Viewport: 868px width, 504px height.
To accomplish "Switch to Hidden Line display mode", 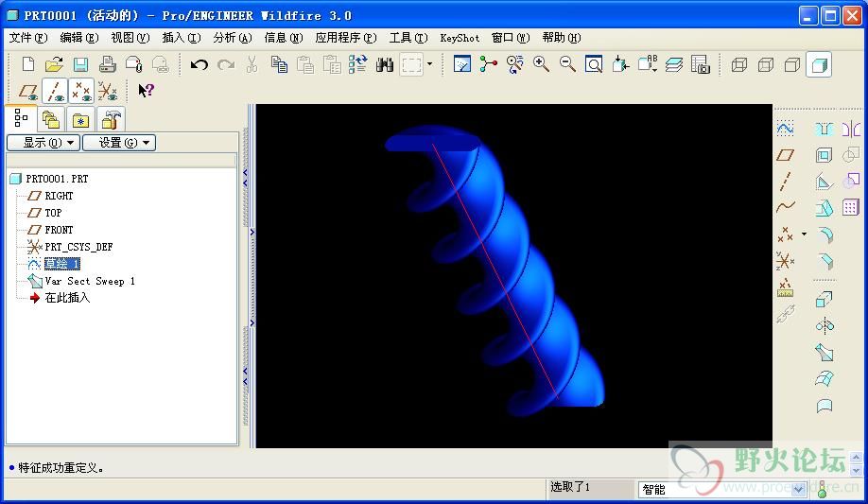I will pos(766,65).
